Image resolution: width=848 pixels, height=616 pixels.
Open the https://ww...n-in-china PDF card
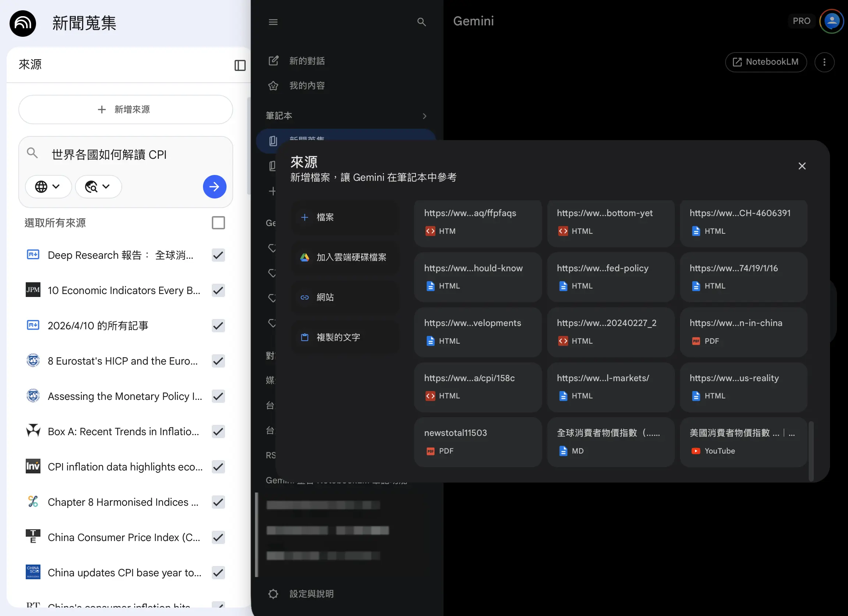(743, 332)
